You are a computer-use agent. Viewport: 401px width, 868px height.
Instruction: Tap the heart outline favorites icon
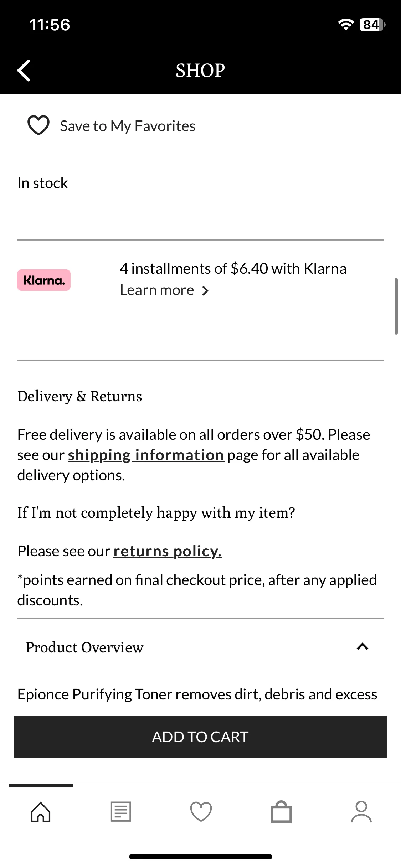38,125
